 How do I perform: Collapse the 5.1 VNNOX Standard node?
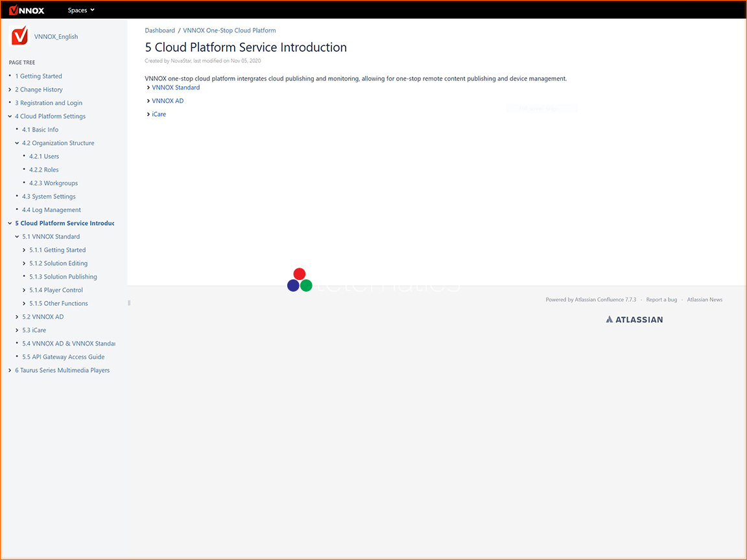(x=17, y=236)
